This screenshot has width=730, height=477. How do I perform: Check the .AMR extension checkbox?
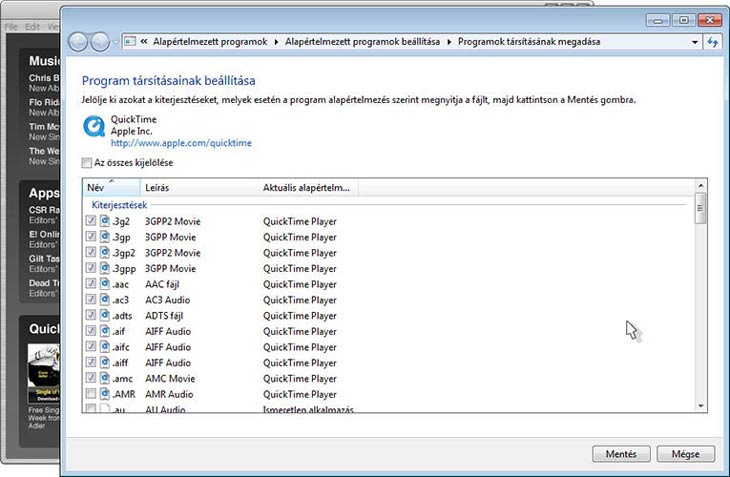[x=91, y=394]
